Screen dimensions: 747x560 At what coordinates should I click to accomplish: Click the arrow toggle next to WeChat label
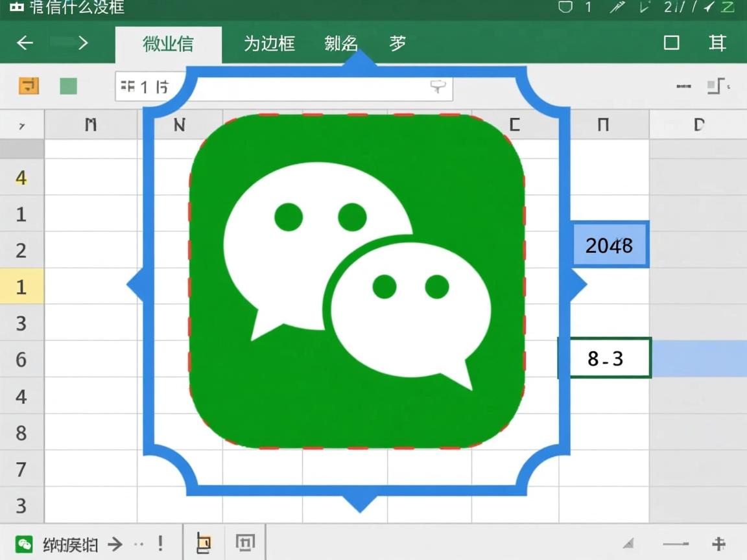[x=115, y=543]
